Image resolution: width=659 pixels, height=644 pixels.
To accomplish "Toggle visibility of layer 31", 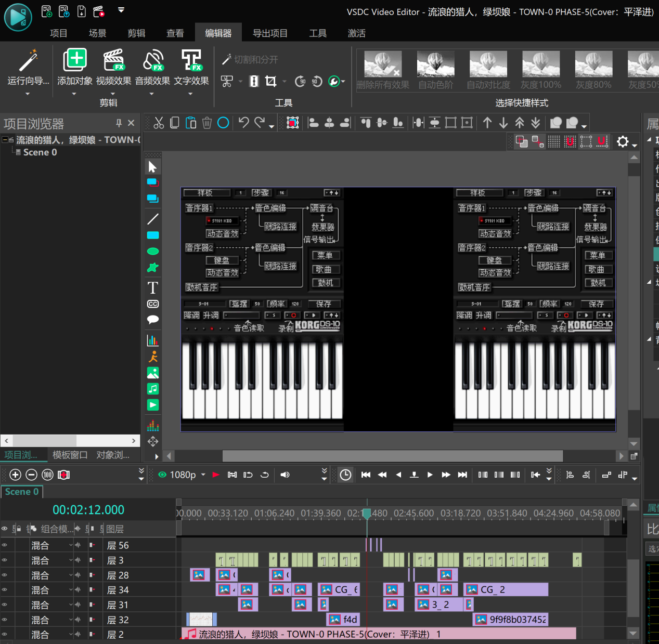I will 5,605.
